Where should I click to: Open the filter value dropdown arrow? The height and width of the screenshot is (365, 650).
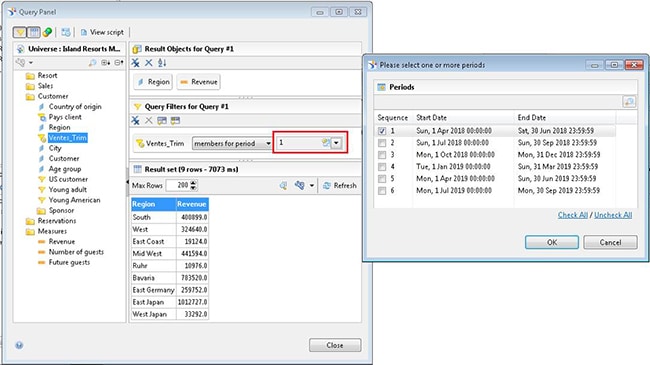tap(336, 143)
